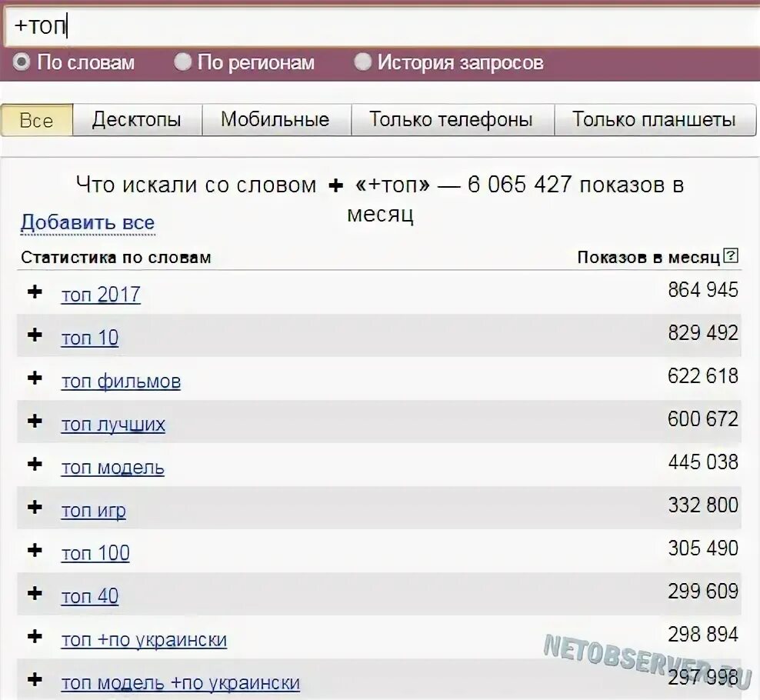The height and width of the screenshot is (700, 760).
Task: Add 'топ 100' keyword via plus icon
Action: tap(35, 550)
